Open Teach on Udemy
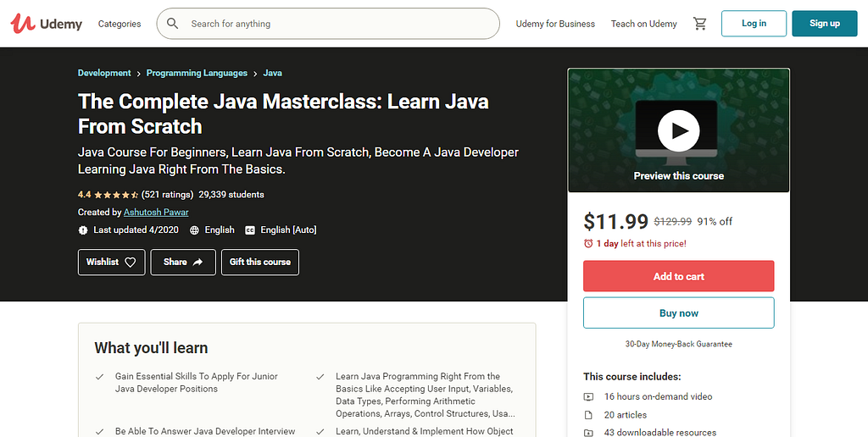 point(644,24)
